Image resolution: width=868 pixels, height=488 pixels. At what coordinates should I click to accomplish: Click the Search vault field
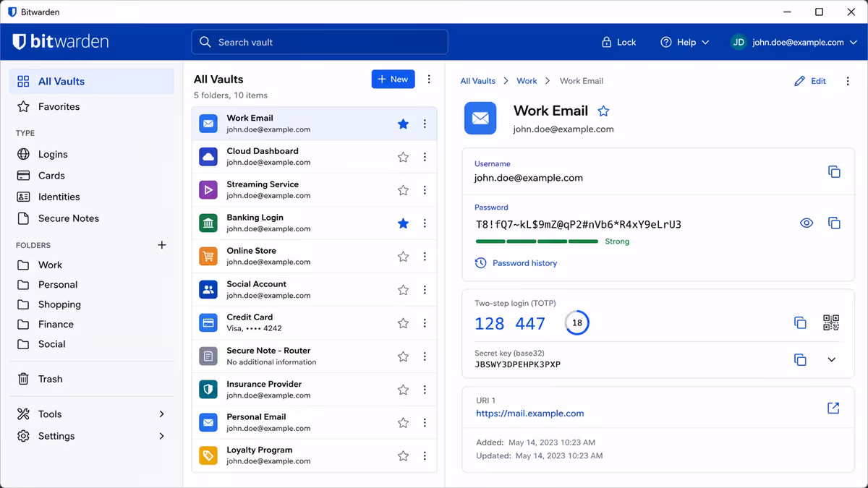coord(320,42)
